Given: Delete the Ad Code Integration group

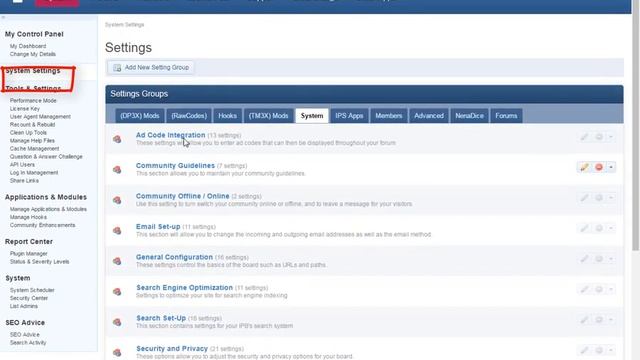Looking at the screenshot, I should pyautogui.click(x=599, y=137).
